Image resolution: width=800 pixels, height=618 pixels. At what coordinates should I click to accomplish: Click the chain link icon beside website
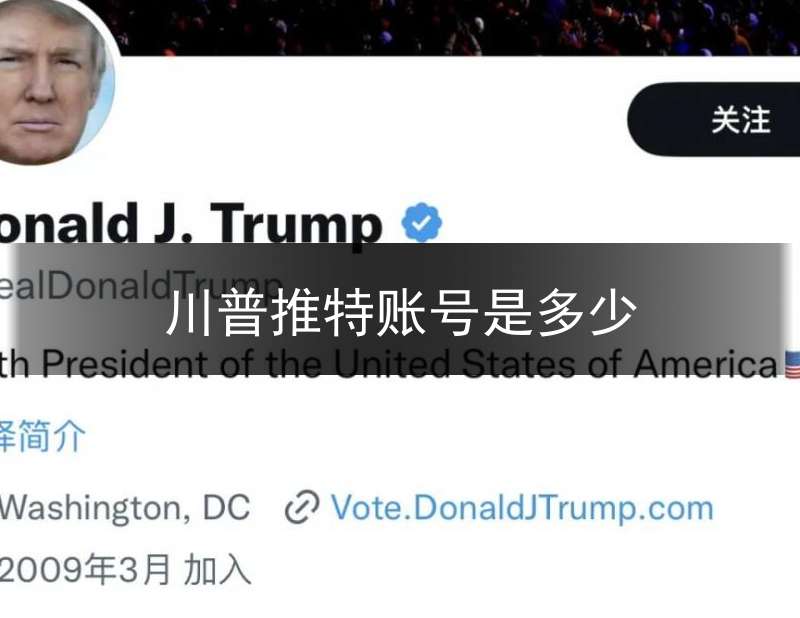click(302, 507)
